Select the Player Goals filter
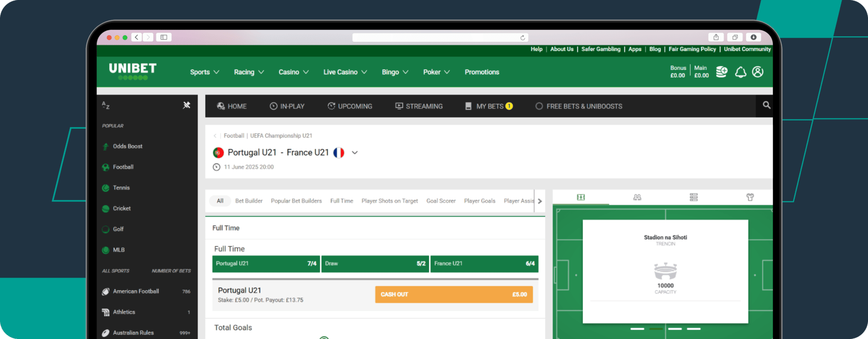Screen dimensions: 868x339 click(479, 201)
